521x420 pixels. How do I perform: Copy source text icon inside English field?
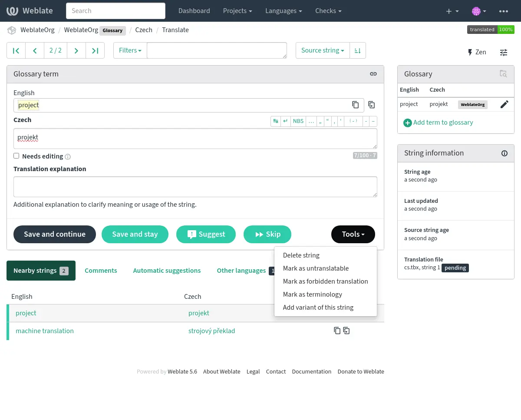[356, 105]
